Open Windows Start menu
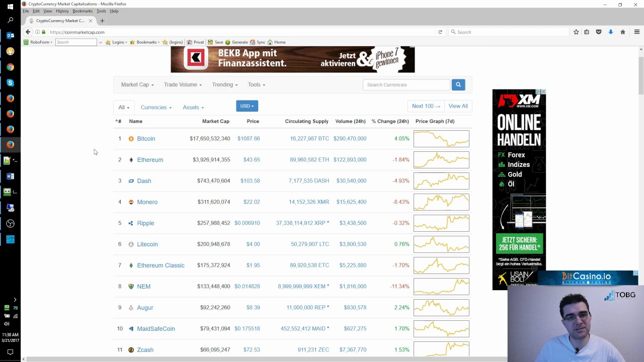Image resolution: width=644 pixels, height=362 pixels. point(10,7)
